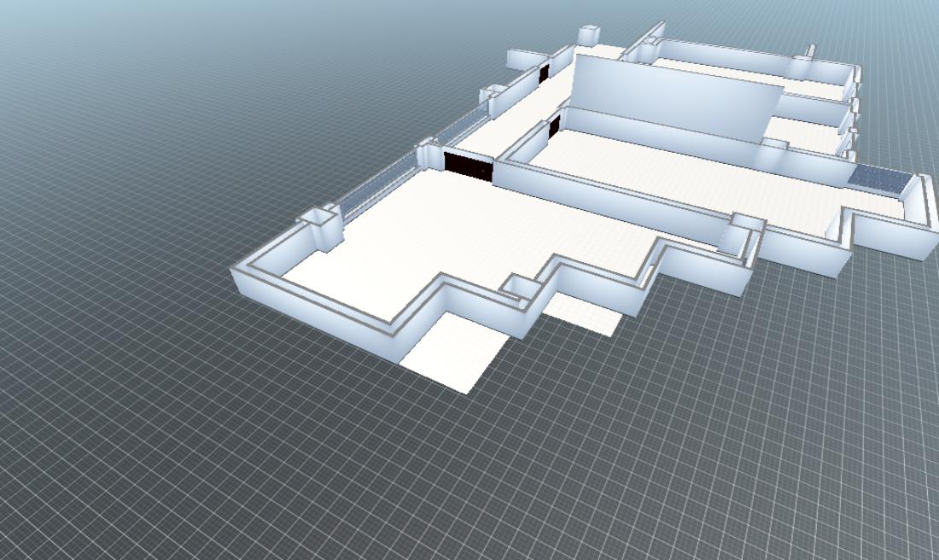
Task: Select the small column in the front wall notch
Action: coord(519,288)
